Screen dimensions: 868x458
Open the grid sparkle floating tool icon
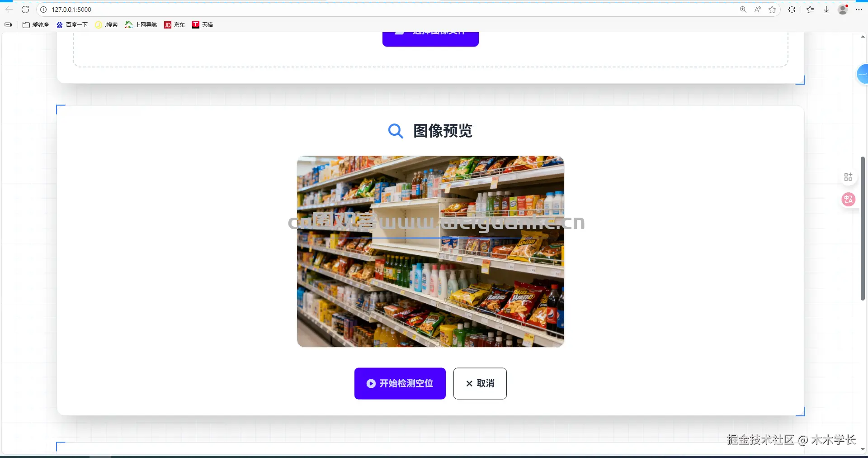point(848,177)
